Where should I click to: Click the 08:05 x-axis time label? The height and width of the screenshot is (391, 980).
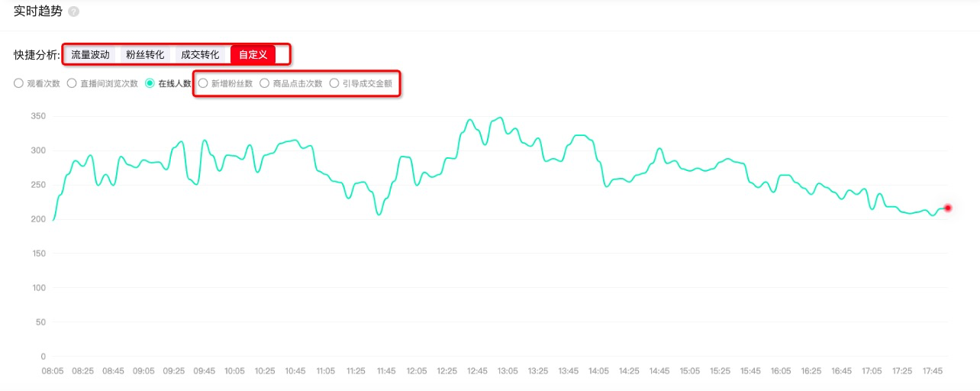[52, 371]
